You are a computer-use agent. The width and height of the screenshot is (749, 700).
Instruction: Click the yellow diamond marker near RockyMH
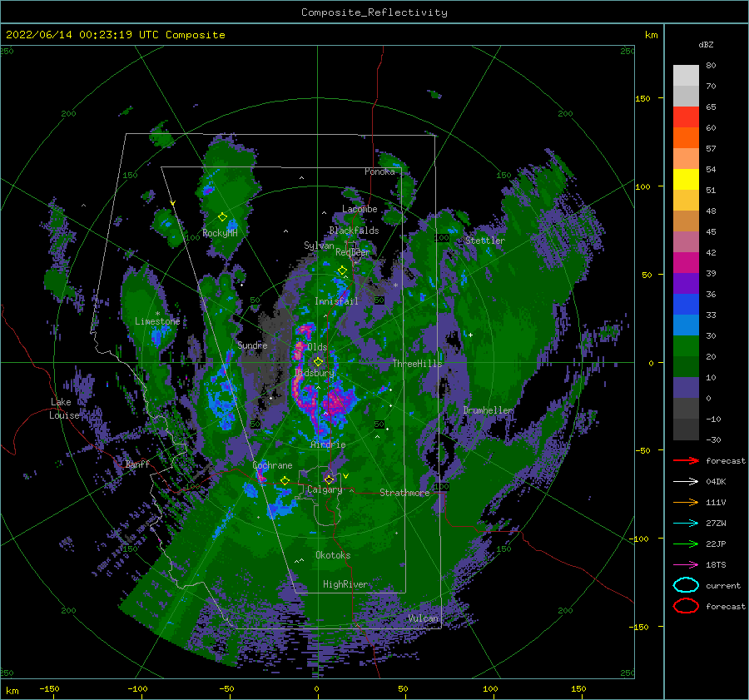coord(222,217)
